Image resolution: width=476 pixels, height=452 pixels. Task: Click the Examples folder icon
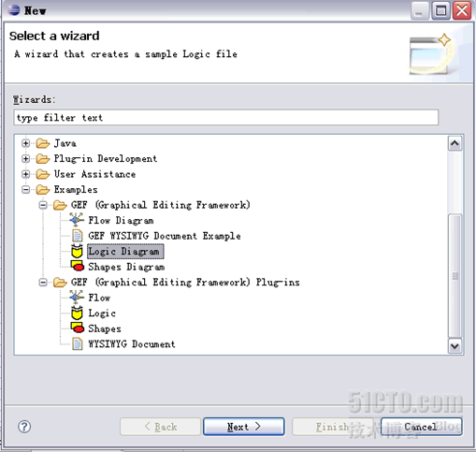click(43, 189)
